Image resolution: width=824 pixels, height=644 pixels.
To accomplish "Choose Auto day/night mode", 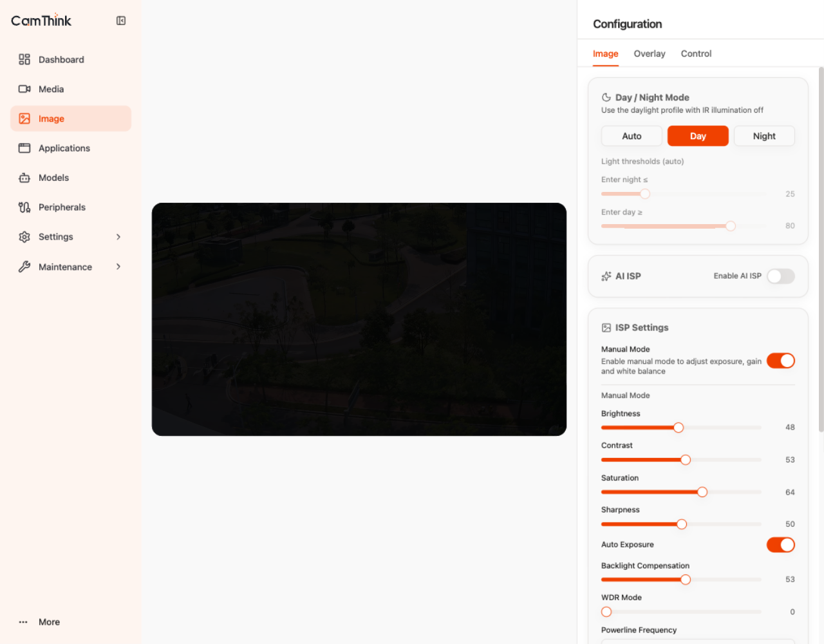I will coord(632,136).
